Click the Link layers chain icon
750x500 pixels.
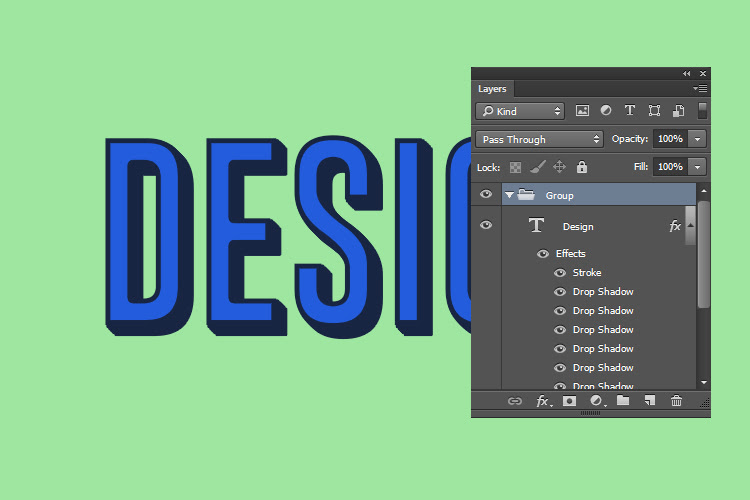515,401
